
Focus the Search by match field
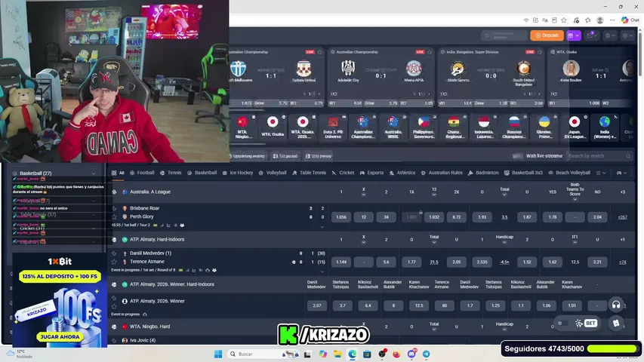[x=599, y=156]
